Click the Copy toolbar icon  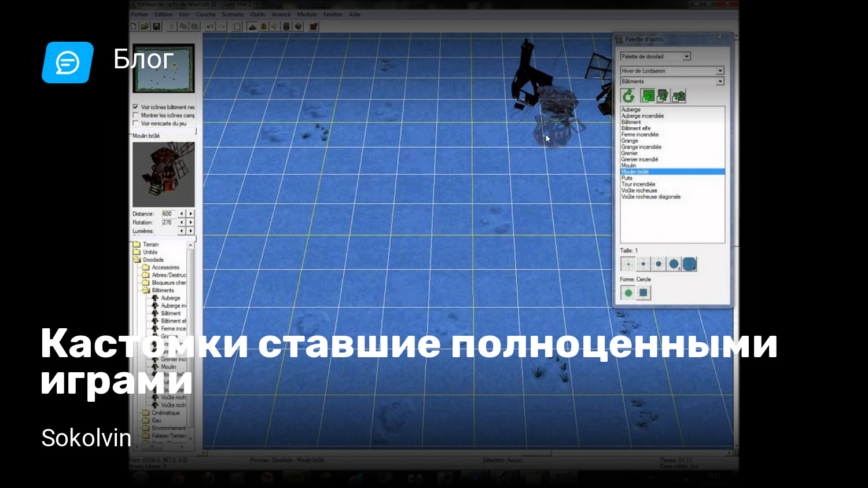tap(183, 27)
